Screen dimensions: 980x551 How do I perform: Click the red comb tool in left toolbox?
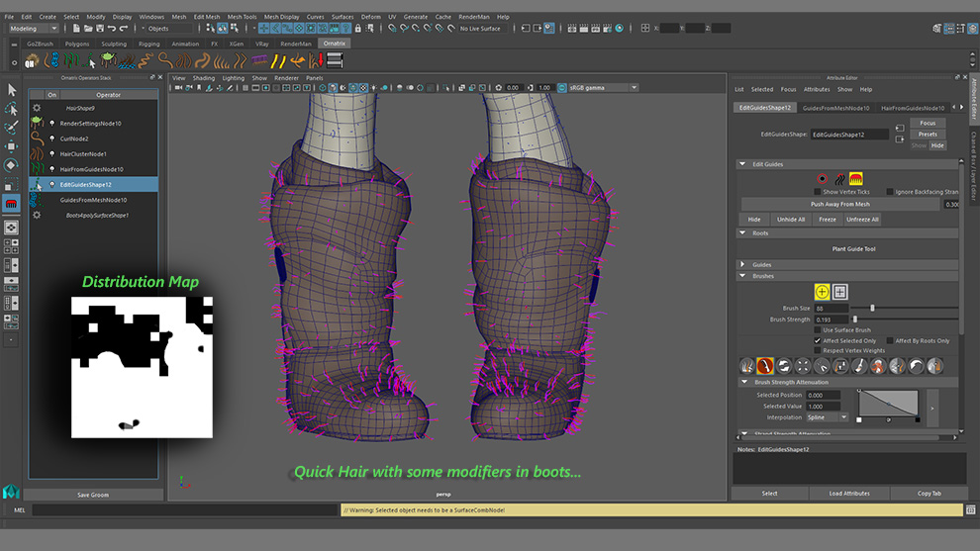[12, 205]
